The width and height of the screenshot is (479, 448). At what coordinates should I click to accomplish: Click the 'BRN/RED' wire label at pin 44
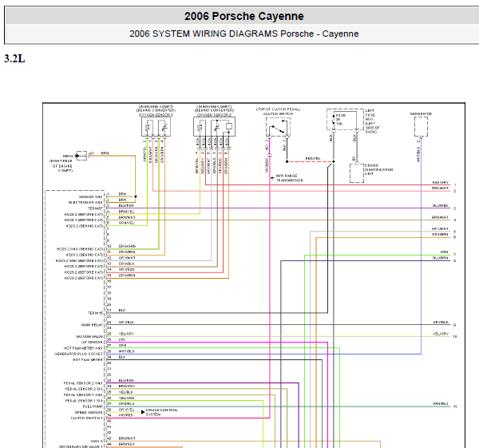click(126, 444)
